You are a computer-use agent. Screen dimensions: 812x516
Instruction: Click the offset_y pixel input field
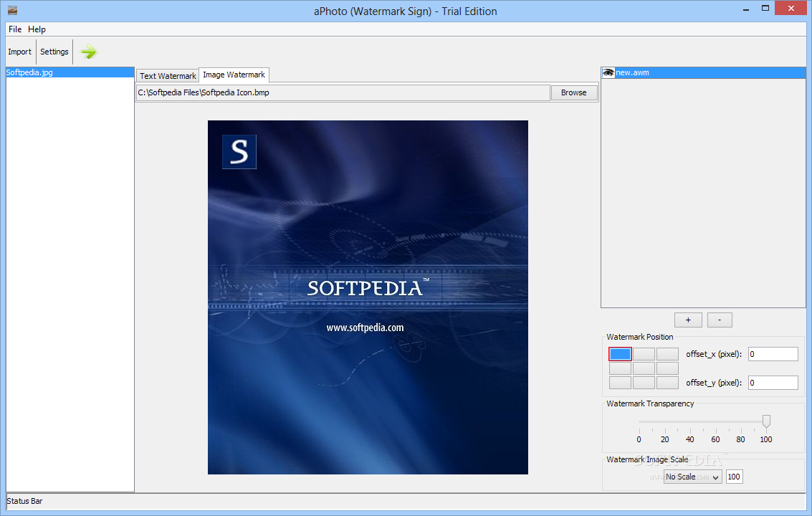[x=773, y=383]
